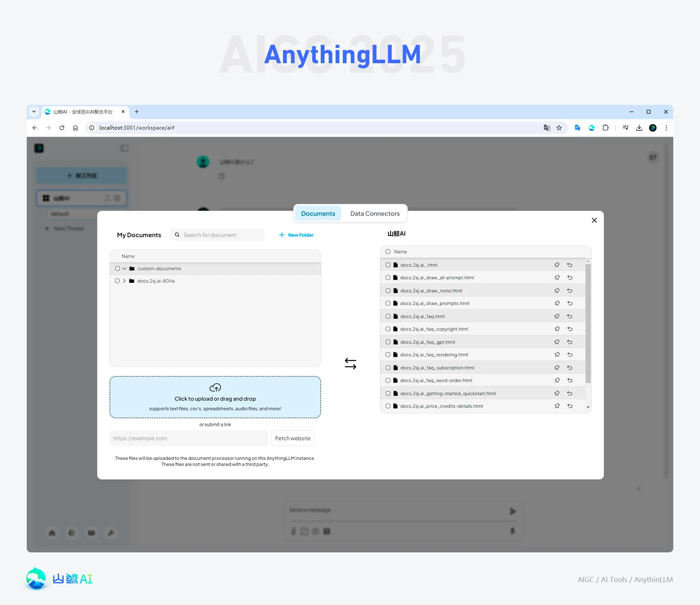Collapse the custom-documents folder
The width and height of the screenshot is (700, 605).
tap(124, 269)
